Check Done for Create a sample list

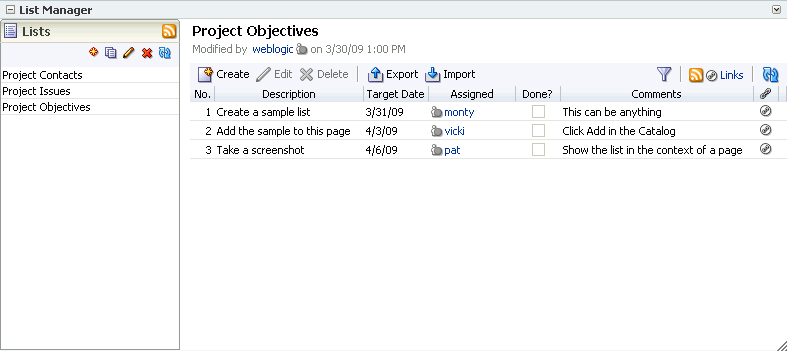click(x=538, y=111)
